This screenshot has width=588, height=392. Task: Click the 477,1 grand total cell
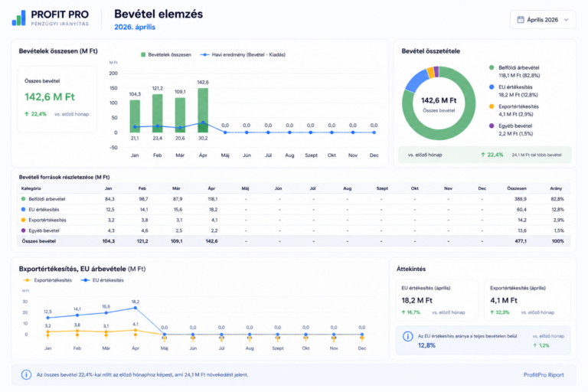(x=521, y=241)
